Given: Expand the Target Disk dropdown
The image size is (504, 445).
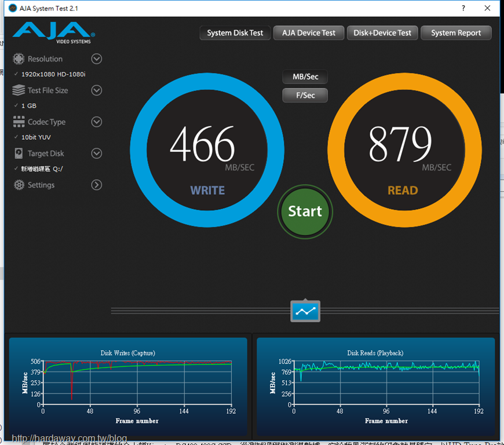Looking at the screenshot, I should point(96,154).
